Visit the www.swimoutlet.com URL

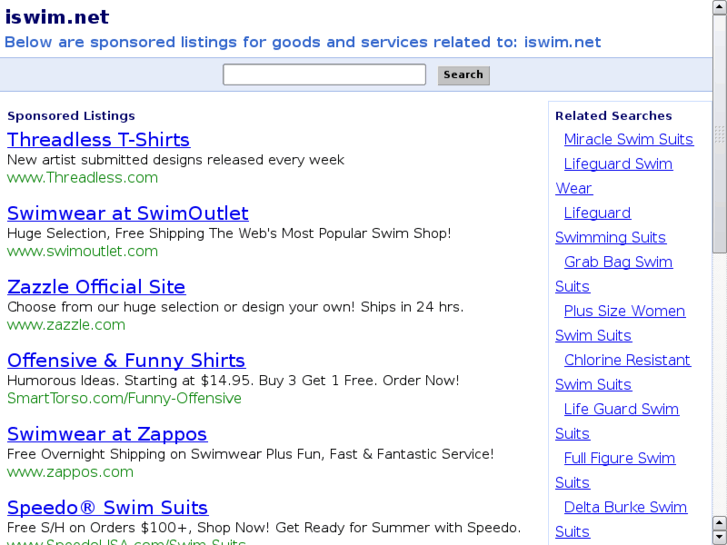click(x=83, y=251)
